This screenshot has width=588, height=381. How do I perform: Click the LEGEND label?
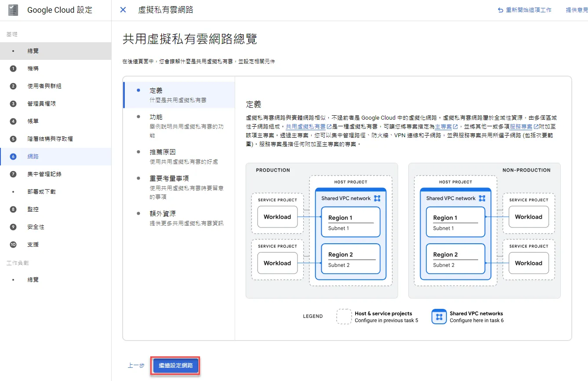[x=313, y=316]
